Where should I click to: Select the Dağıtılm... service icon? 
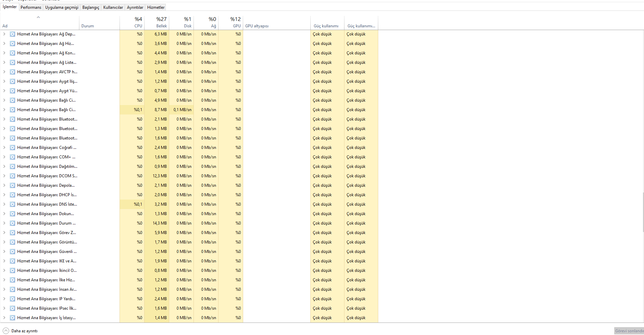(x=12, y=166)
